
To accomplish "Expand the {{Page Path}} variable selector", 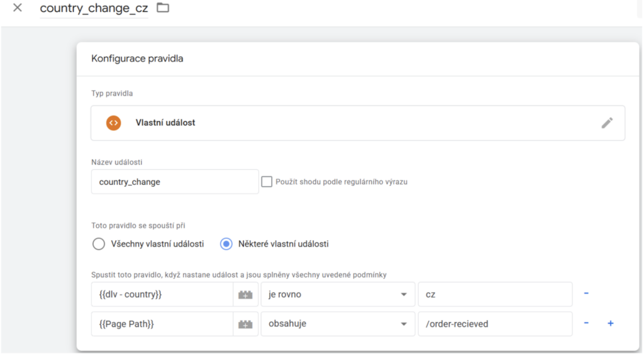I will (162, 324).
